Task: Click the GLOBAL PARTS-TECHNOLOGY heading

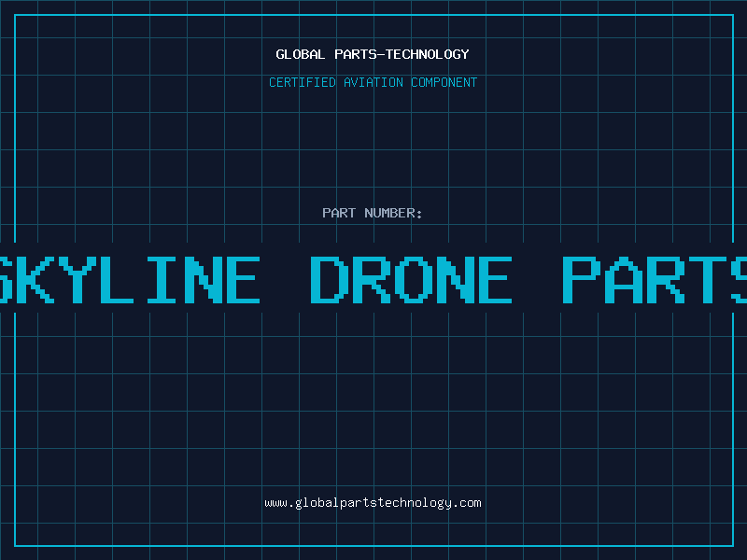Action: 373,54
